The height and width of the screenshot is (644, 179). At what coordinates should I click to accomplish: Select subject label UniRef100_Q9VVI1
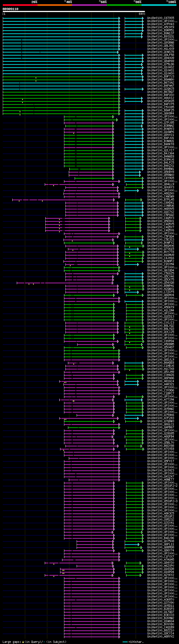[161, 135]
